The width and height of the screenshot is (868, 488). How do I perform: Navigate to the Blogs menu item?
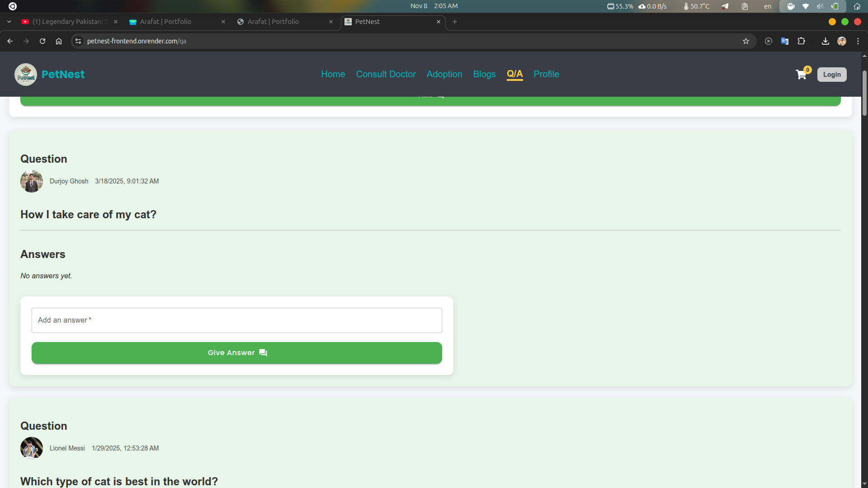pyautogui.click(x=484, y=74)
